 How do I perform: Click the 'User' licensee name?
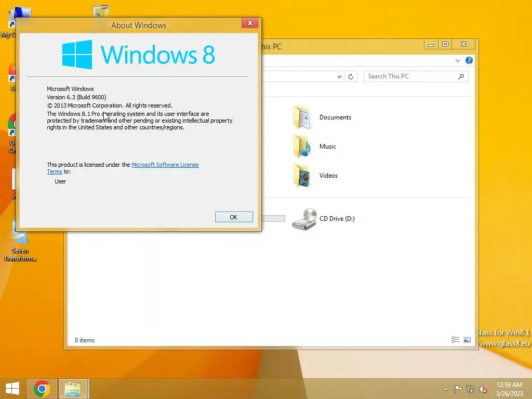[x=60, y=181]
